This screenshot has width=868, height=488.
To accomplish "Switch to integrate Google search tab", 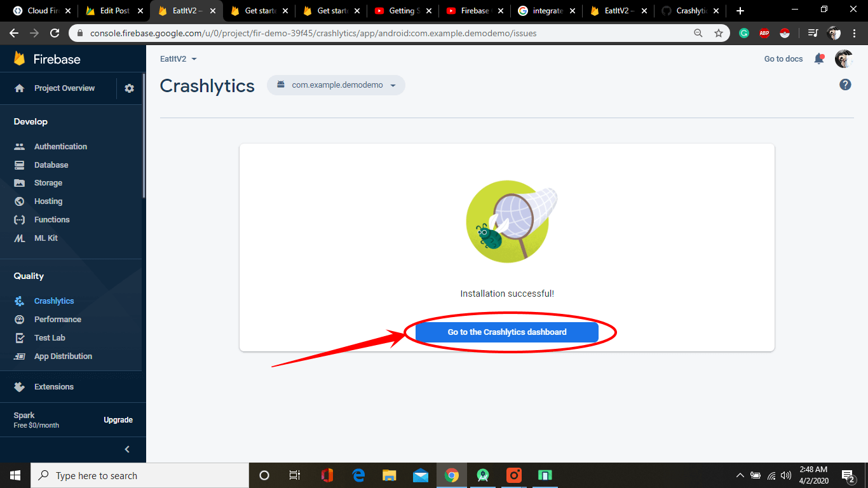I will [x=548, y=11].
